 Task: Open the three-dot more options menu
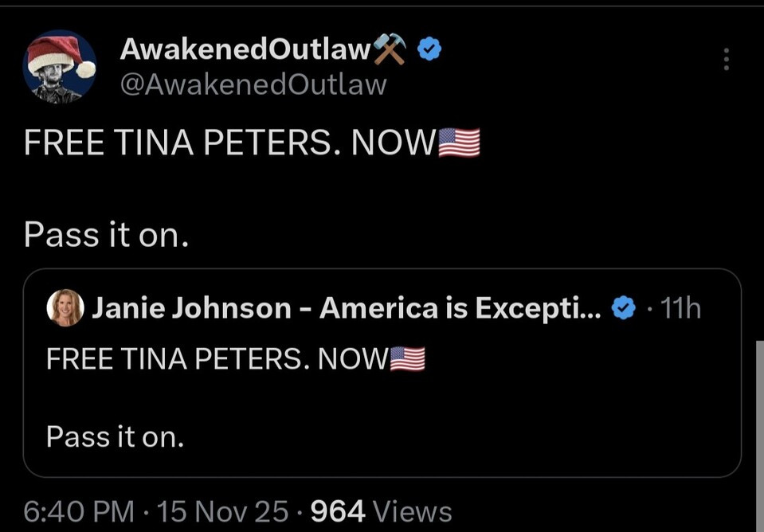(726, 60)
